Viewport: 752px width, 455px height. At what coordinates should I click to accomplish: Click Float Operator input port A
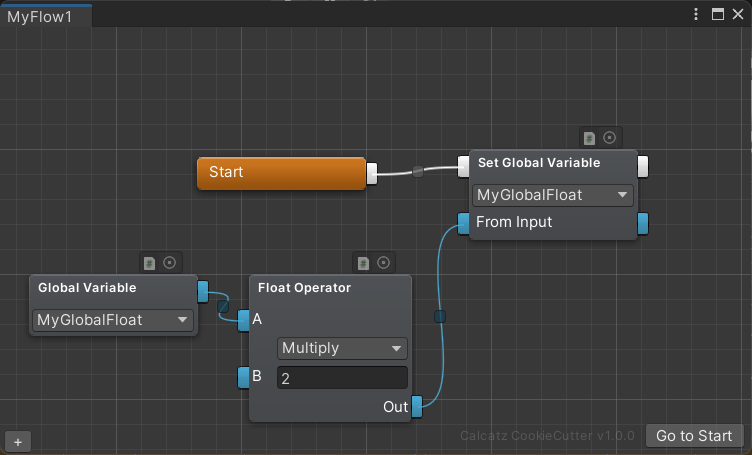point(244,321)
